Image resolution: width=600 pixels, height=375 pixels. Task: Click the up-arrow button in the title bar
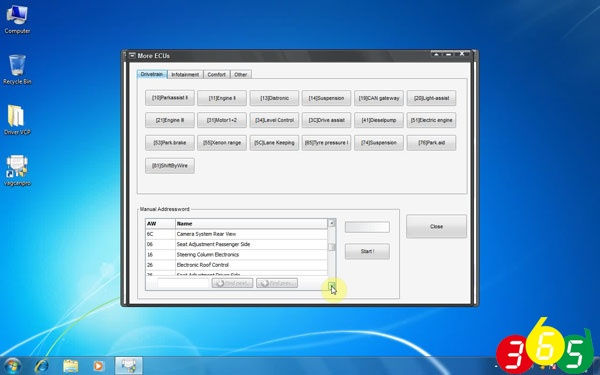click(436, 55)
